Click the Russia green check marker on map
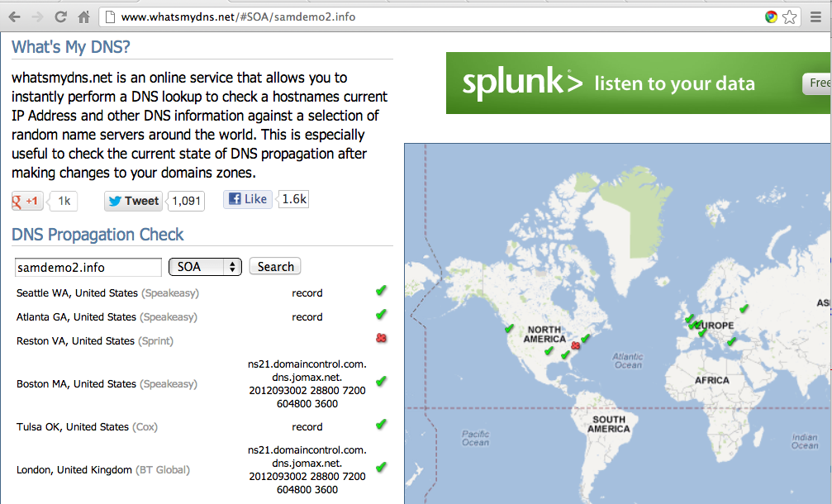Image resolution: width=832 pixels, height=504 pixels. (x=744, y=307)
